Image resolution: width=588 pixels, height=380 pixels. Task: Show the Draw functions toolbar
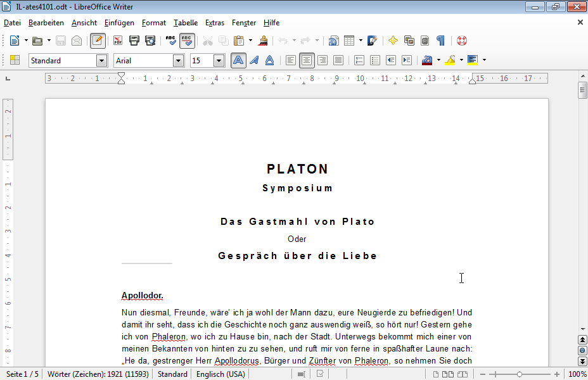[x=372, y=41]
